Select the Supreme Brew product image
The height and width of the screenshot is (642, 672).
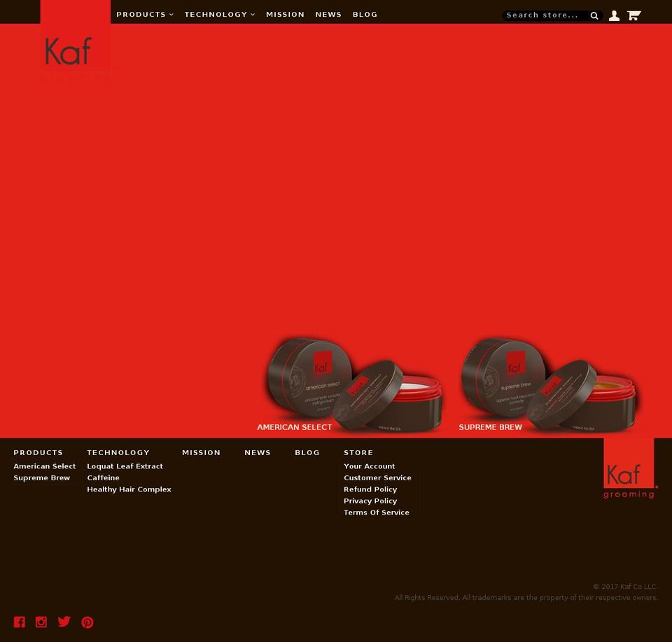pyautogui.click(x=549, y=384)
